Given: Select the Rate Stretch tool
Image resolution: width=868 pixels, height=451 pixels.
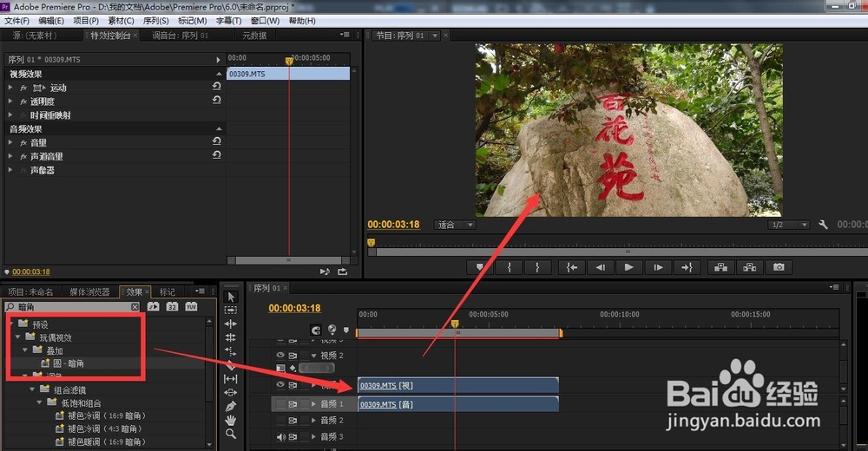Looking at the screenshot, I should (231, 351).
